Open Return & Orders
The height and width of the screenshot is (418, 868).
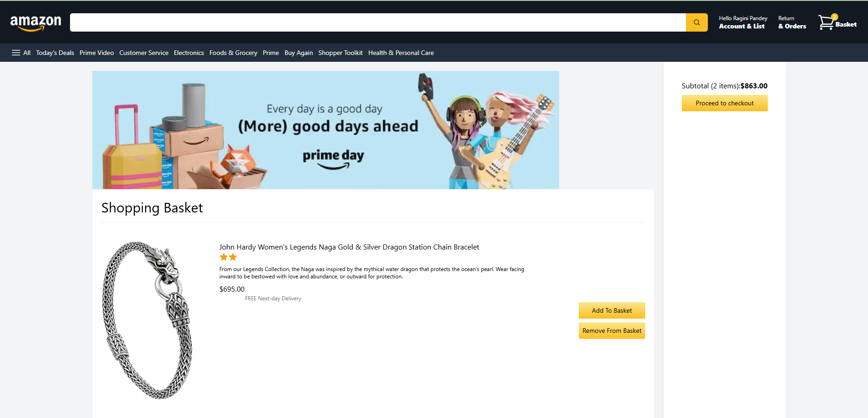pyautogui.click(x=792, y=22)
